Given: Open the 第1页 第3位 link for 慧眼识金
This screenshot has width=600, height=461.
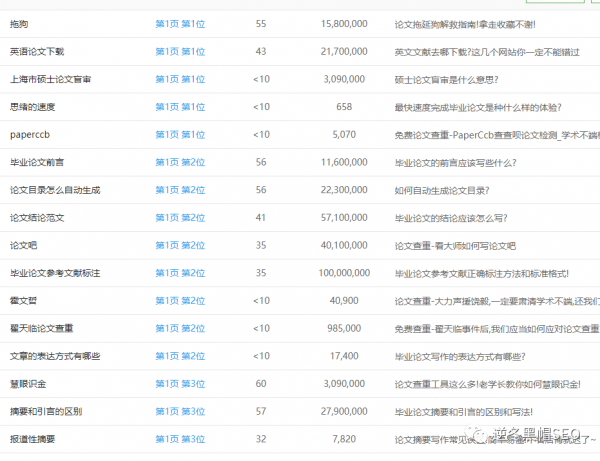Looking at the screenshot, I should coord(180,383).
